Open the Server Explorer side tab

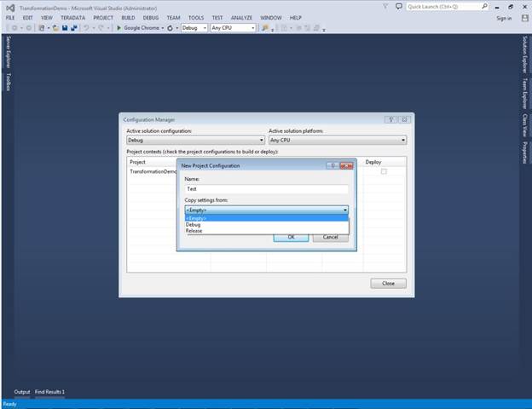coord(9,51)
